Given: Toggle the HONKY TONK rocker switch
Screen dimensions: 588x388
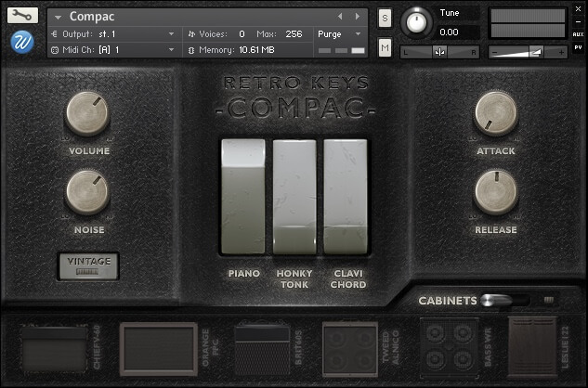Looking at the screenshot, I should coord(294,197).
